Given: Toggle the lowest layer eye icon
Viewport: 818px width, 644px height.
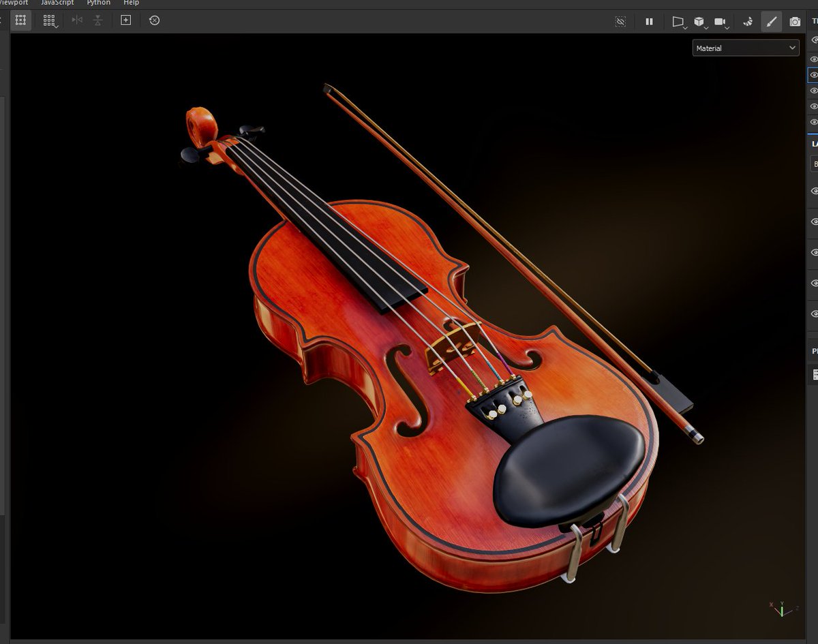Looking at the screenshot, I should (x=814, y=314).
